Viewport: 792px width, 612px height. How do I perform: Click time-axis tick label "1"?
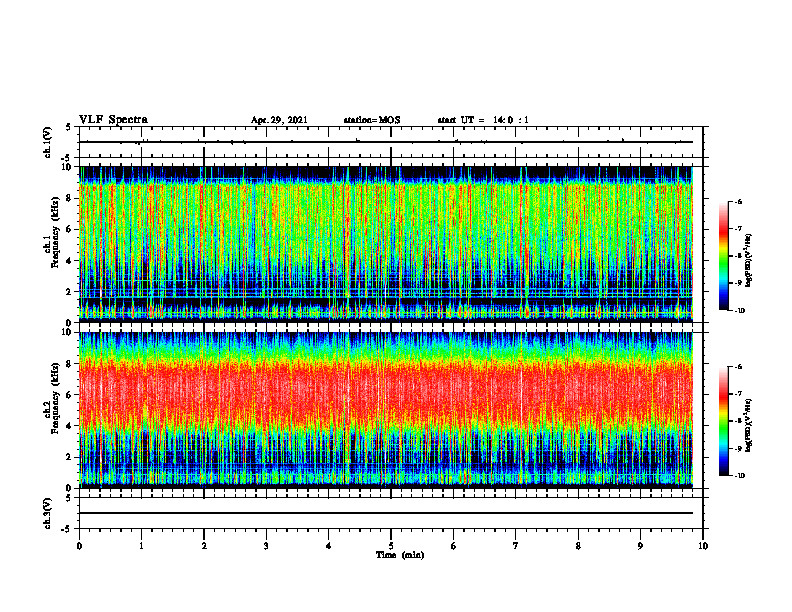(141, 546)
